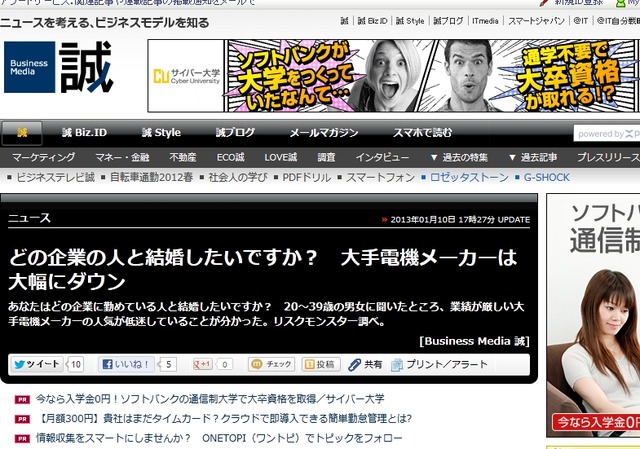The width and height of the screenshot is (640, 449).
Task: Click 今なら入学金0円 sidebar button
Action: tap(596, 422)
